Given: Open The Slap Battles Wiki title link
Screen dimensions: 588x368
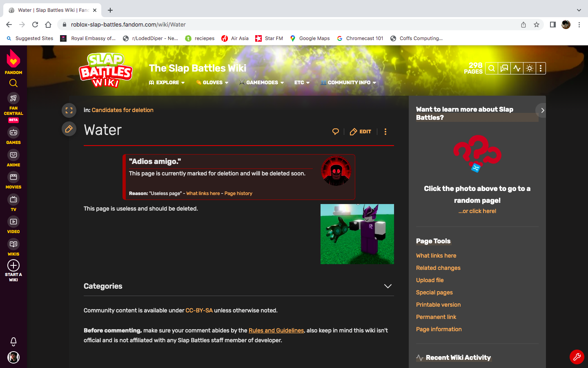Looking at the screenshot, I should [x=198, y=68].
